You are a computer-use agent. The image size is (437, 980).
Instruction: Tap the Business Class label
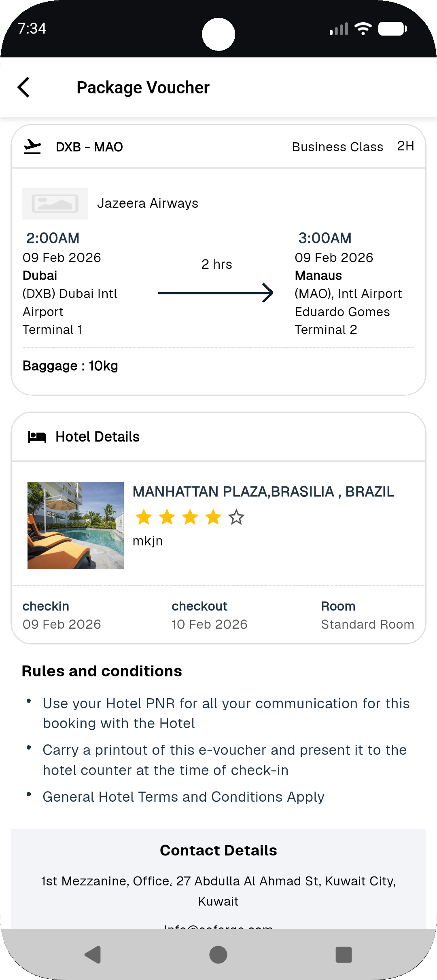pos(337,147)
